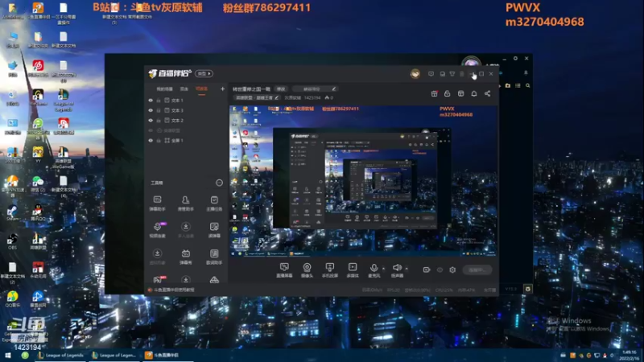Click the user avatar in streaming app title bar
644x362 pixels.
pyautogui.click(x=415, y=74)
